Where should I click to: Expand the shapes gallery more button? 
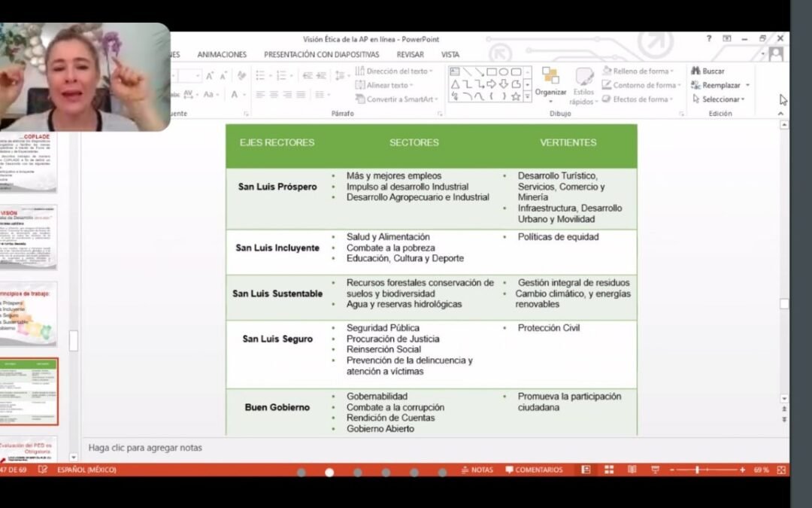click(527, 96)
